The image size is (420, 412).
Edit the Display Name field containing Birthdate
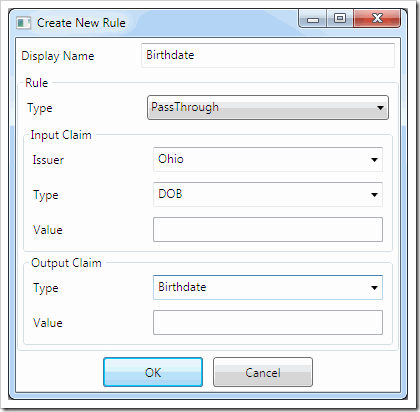(x=268, y=55)
